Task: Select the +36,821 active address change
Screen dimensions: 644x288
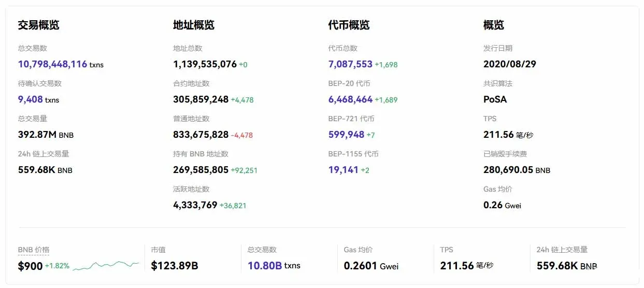Action: point(233,206)
